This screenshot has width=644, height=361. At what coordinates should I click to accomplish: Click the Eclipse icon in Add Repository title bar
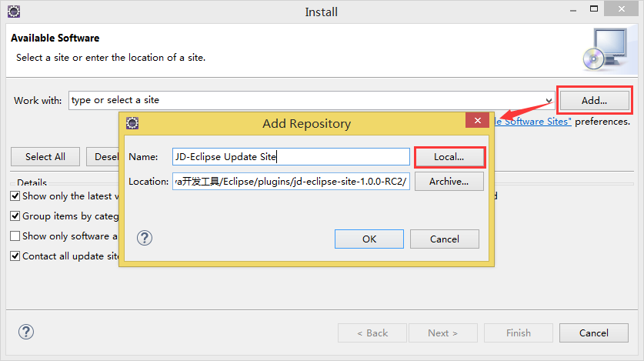click(132, 123)
